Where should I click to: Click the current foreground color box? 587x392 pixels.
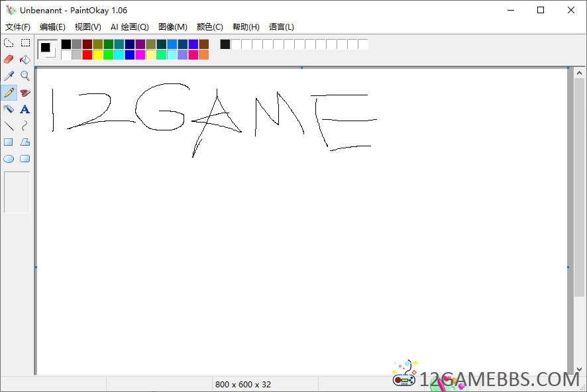click(x=45, y=47)
